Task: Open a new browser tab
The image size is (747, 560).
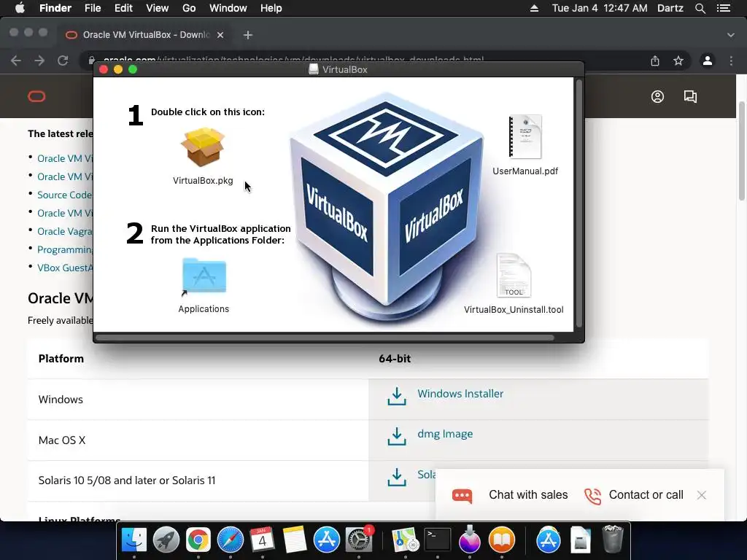Action: tap(248, 35)
